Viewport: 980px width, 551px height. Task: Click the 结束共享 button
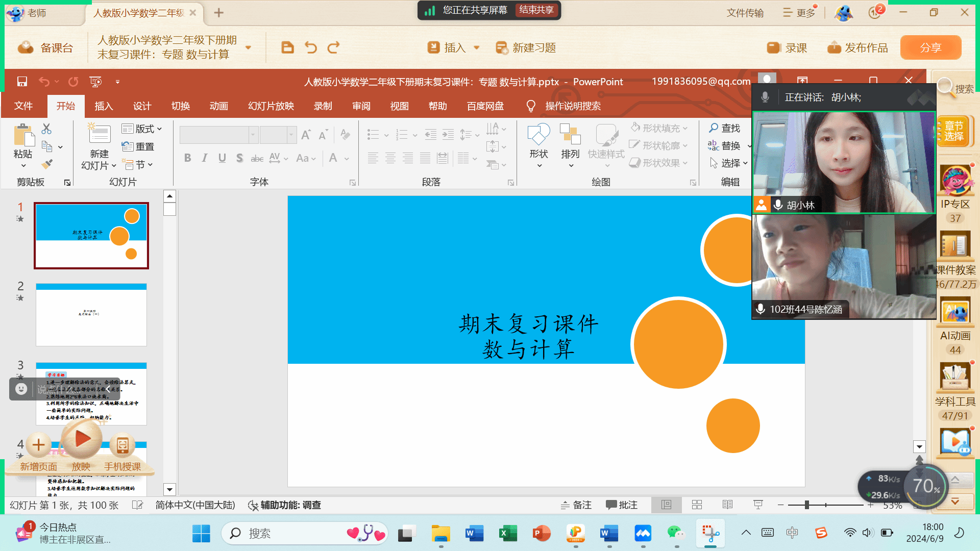pos(536,10)
